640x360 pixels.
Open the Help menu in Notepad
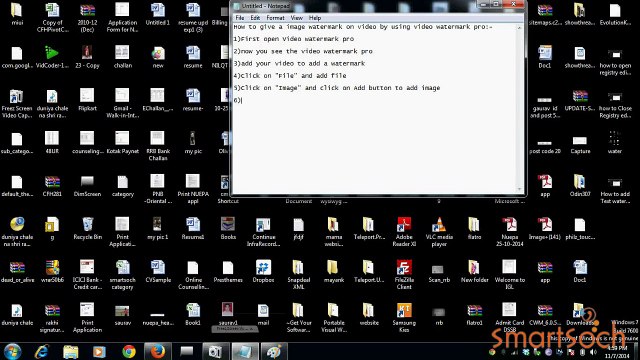315,18
